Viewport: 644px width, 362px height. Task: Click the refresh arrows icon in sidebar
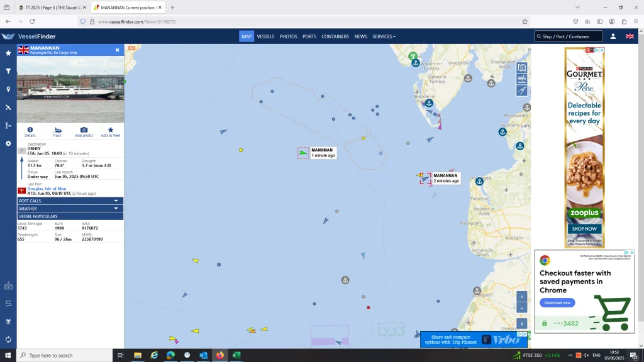click(x=8, y=339)
